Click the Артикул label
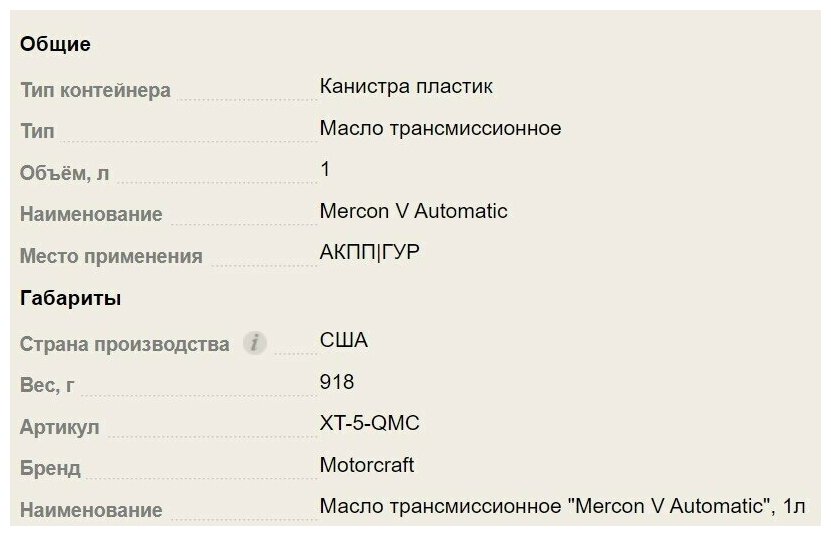Viewport: 831px width, 536px height. (x=59, y=427)
